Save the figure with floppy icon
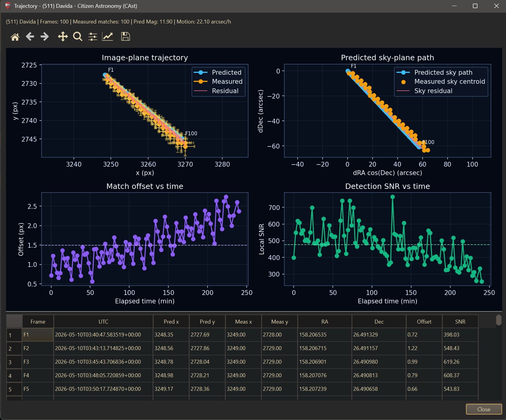The width and height of the screenshot is (506, 420). click(126, 37)
